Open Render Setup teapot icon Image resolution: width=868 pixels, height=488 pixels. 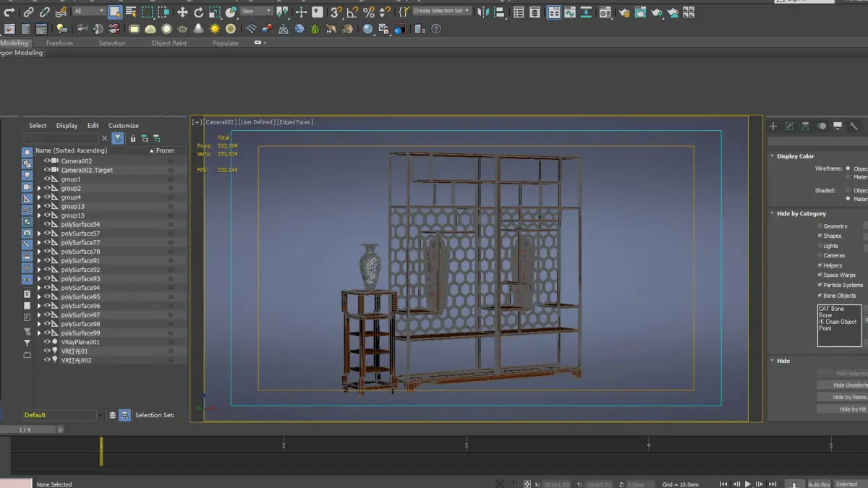click(x=624, y=12)
